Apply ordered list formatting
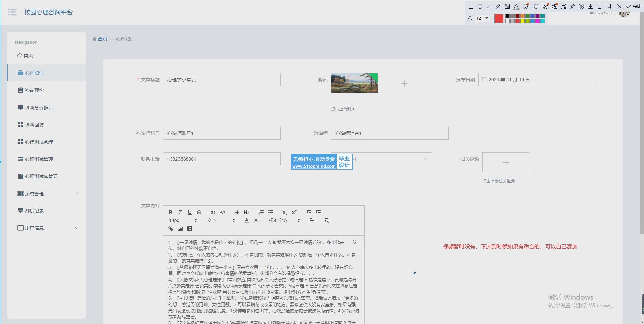 point(261,212)
